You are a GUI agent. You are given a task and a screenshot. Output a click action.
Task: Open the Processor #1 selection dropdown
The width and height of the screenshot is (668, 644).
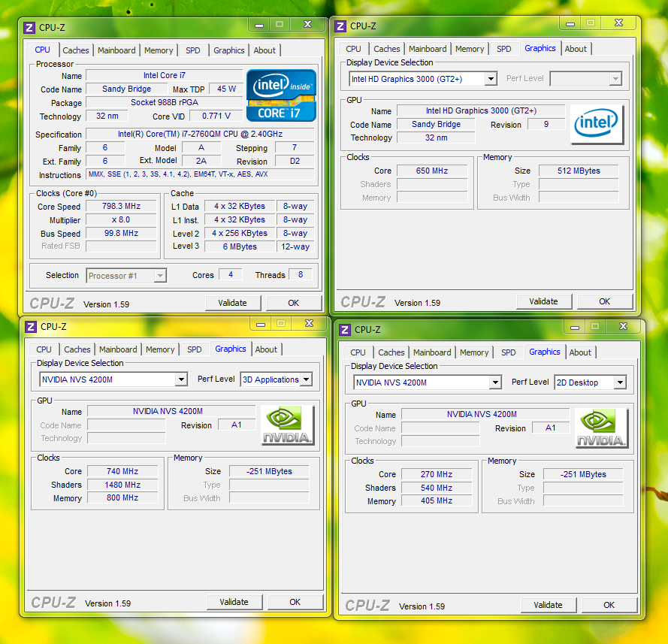pyautogui.click(x=160, y=276)
